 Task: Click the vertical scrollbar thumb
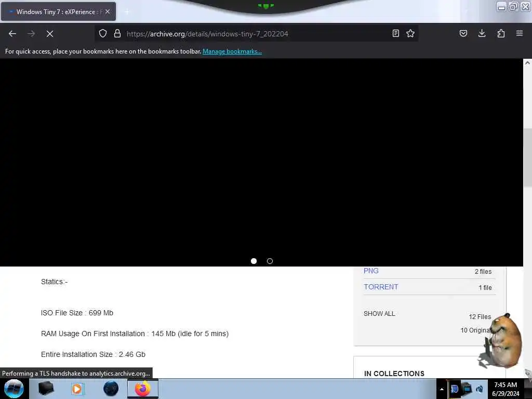[x=528, y=158]
